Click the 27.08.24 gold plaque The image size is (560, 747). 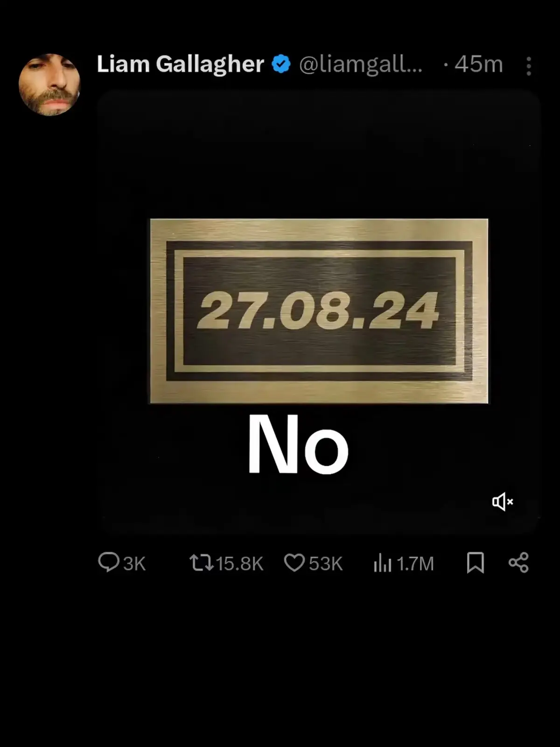tap(319, 311)
